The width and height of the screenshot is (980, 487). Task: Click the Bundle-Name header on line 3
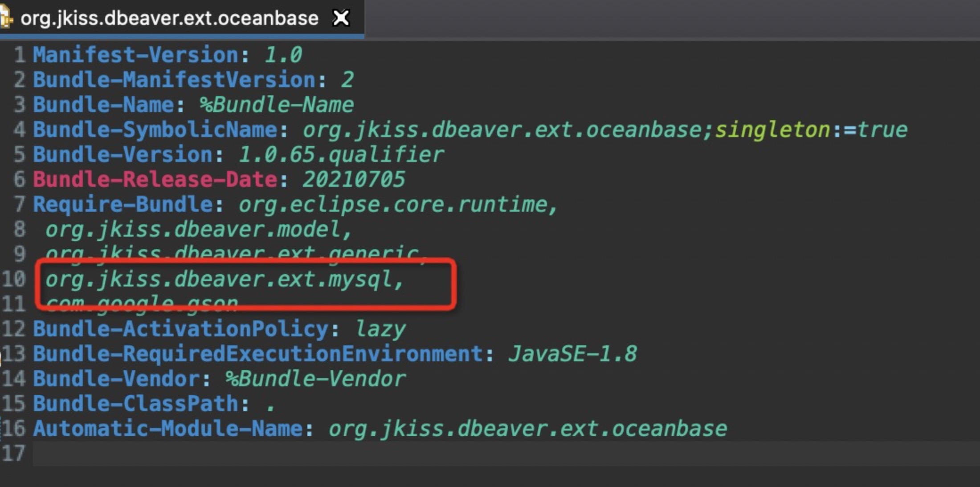[x=103, y=105]
